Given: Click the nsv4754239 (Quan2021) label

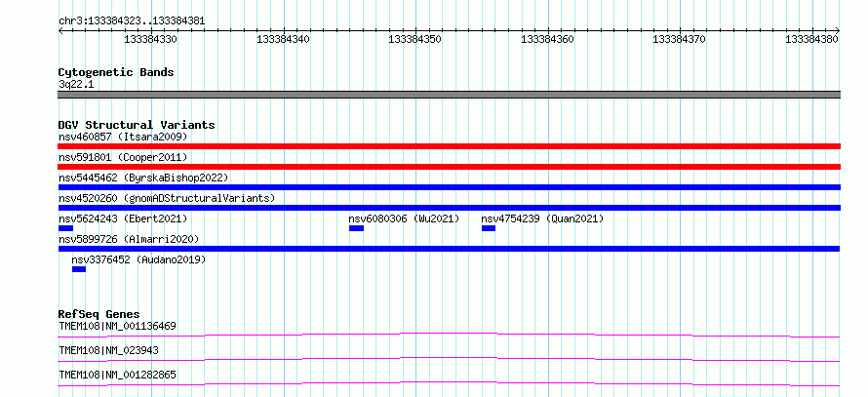Looking at the screenshot, I should 542,218.
